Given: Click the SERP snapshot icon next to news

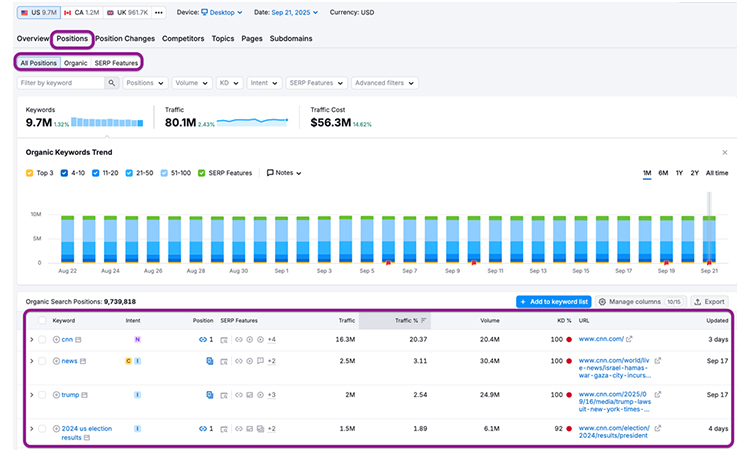Looking at the screenshot, I should coord(83,361).
